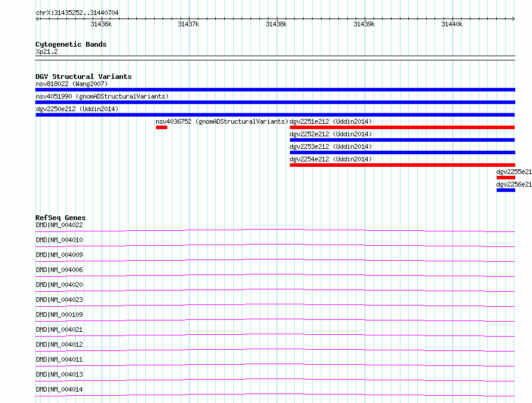Click the 31440k ruler tick label
The width and height of the screenshot is (532, 403).
452,24
